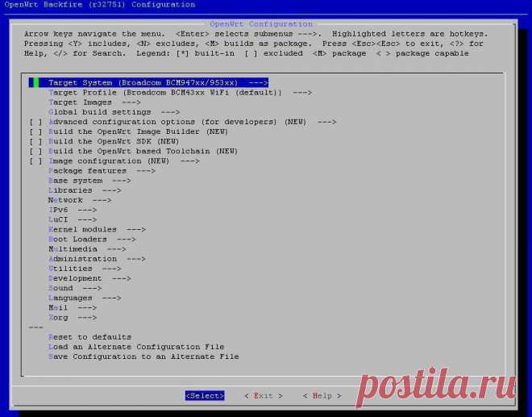The image size is (532, 417).
Task: Open the Administration submenu
Action: click(97, 259)
